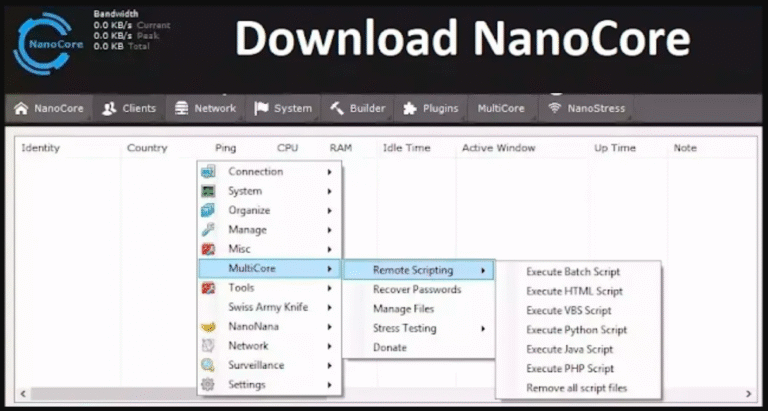Click Remove all script files
This screenshot has width=768, height=411.
(x=578, y=388)
